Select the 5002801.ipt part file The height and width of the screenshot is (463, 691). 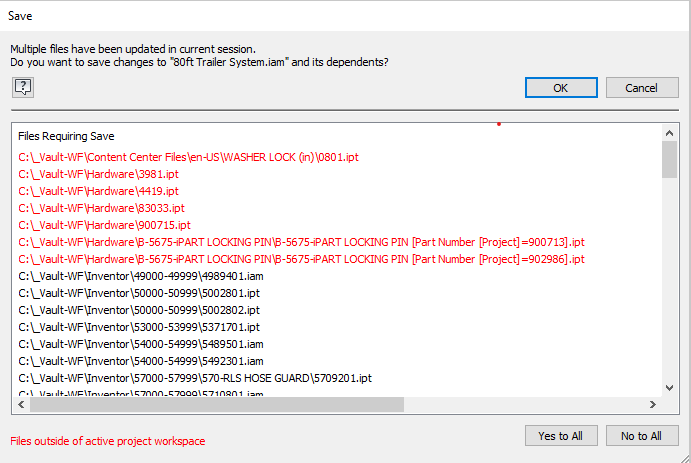coord(139,292)
